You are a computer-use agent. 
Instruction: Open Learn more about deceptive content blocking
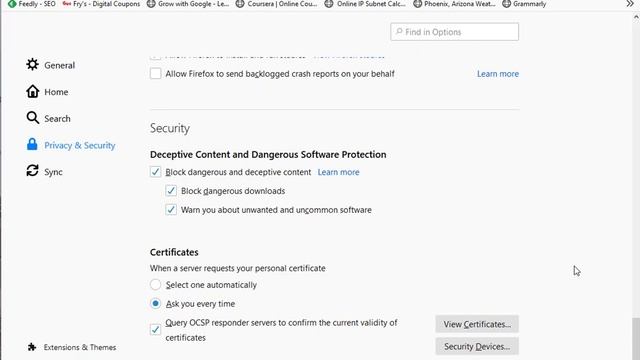[x=338, y=172]
